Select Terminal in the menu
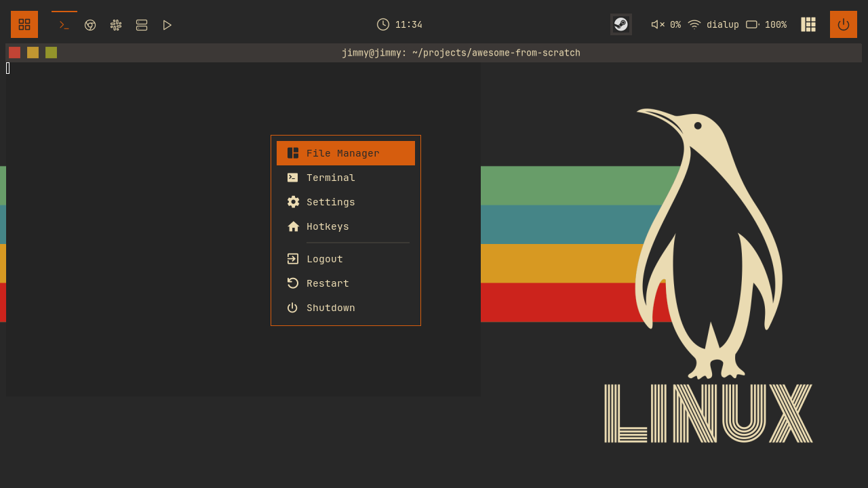 tap(346, 178)
